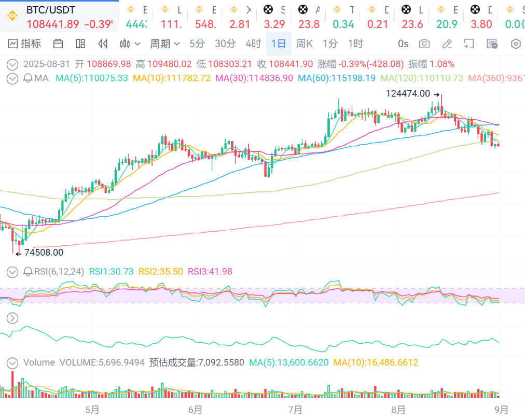
Task: Click MA(5):110075.33 legend value
Action: 92,78
